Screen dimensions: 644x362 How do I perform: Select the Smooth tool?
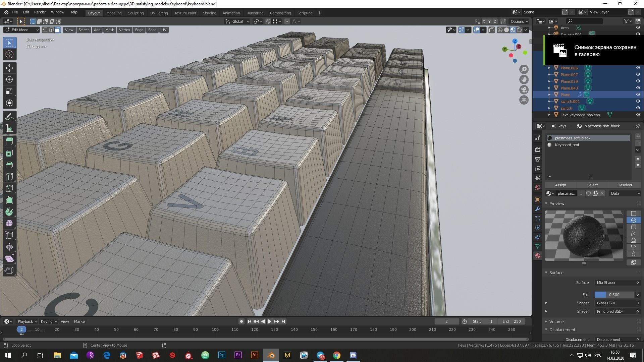[9, 224]
